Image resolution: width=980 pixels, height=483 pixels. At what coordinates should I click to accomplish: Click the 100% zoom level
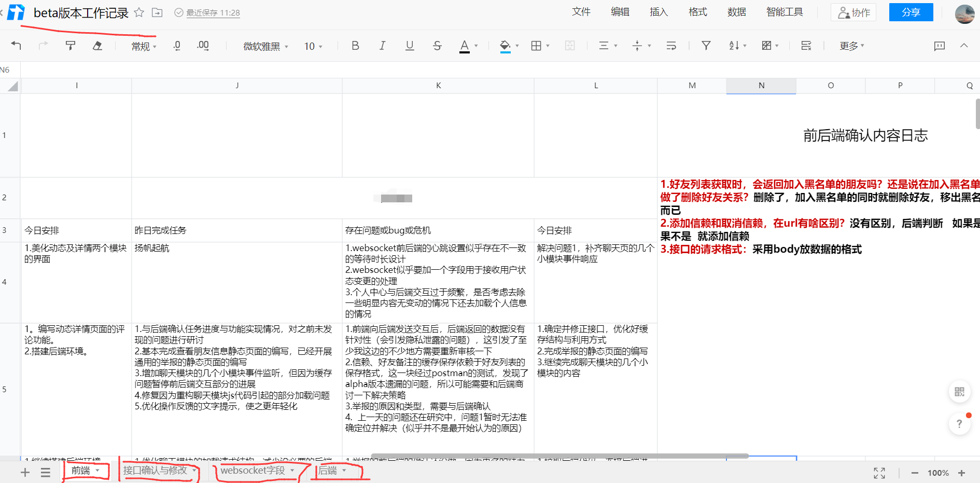938,473
